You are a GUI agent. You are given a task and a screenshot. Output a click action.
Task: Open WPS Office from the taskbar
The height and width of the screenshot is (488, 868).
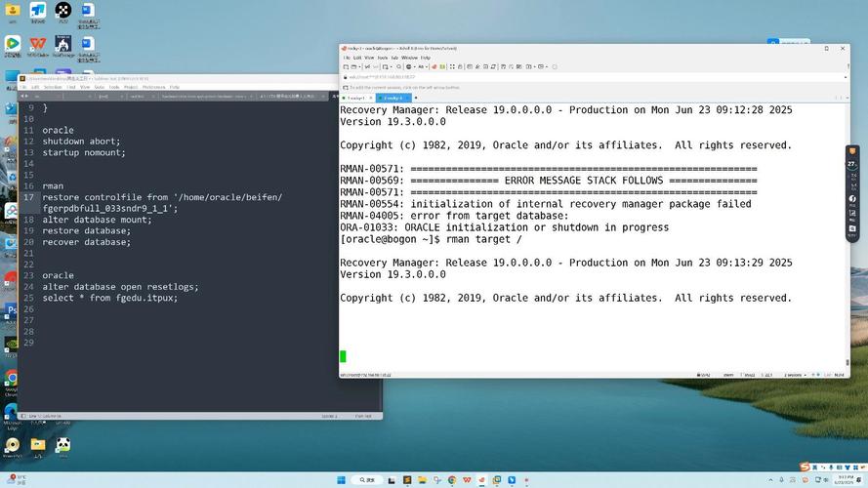[x=467, y=479]
